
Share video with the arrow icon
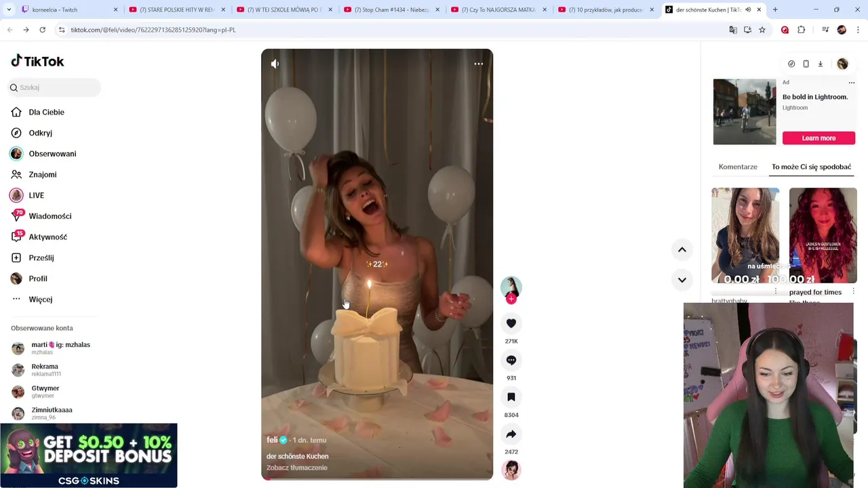tap(511, 434)
